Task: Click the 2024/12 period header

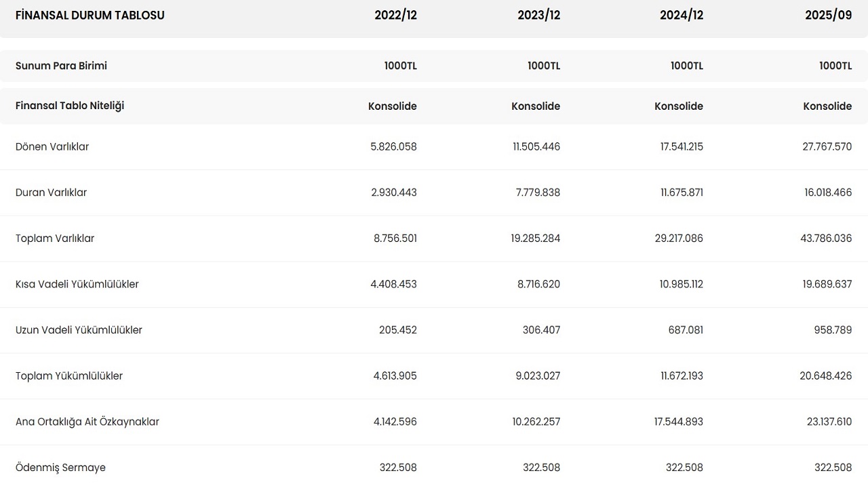Action: tap(682, 15)
